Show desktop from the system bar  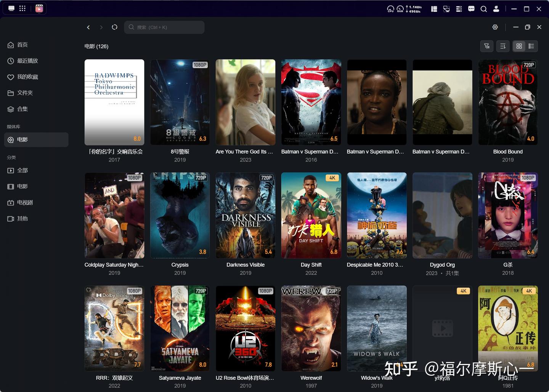[11, 8]
